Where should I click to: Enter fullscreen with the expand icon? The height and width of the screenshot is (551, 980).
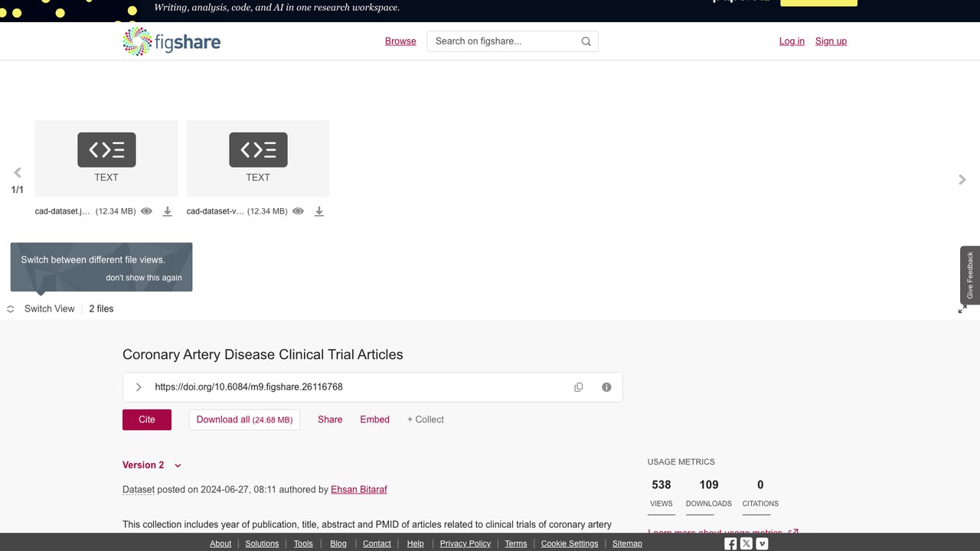pyautogui.click(x=962, y=309)
